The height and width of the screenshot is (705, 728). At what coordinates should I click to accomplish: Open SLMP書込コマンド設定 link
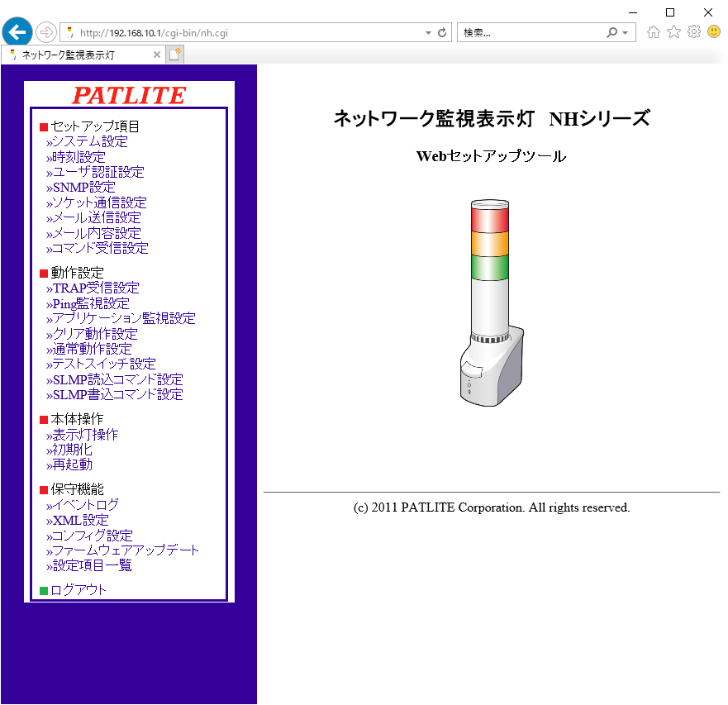click(x=115, y=394)
